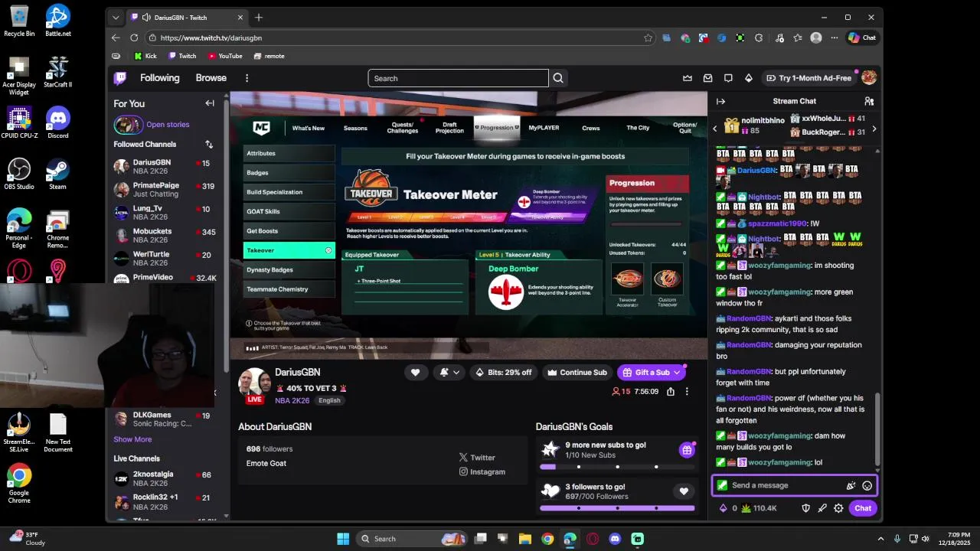Open the user avatar menu on Twitch
This screenshot has width=980, height=551.
pos(869,78)
